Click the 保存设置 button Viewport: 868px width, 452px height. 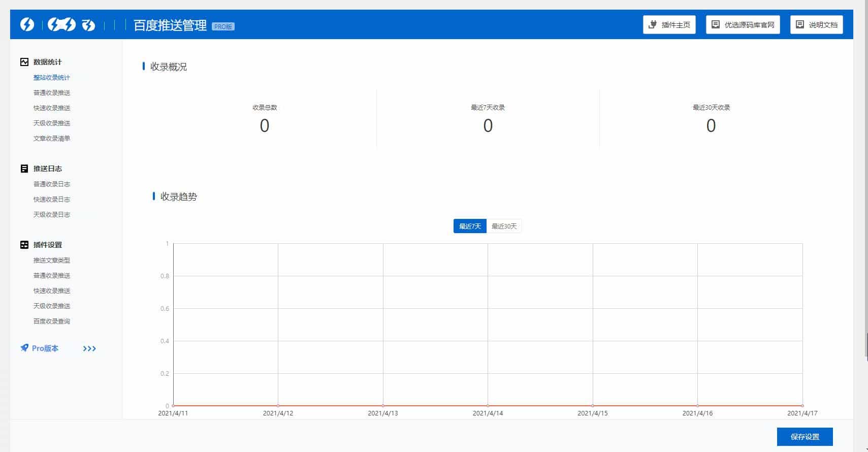[x=805, y=437]
